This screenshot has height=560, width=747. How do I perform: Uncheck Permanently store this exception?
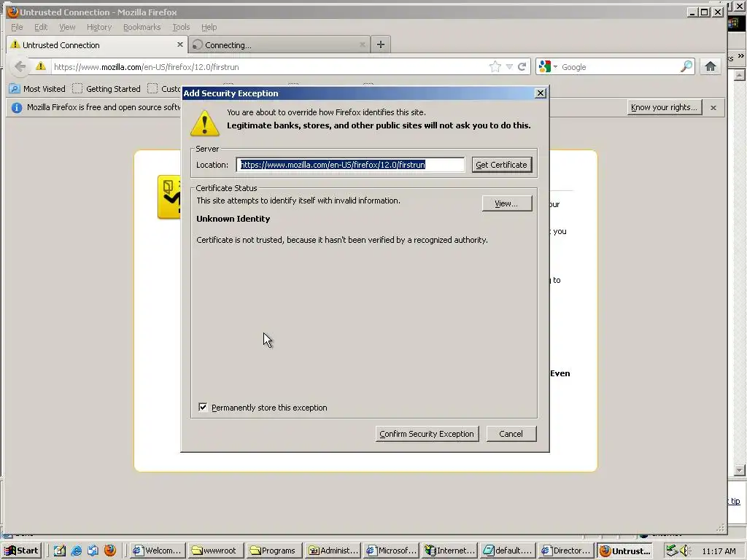[203, 407]
